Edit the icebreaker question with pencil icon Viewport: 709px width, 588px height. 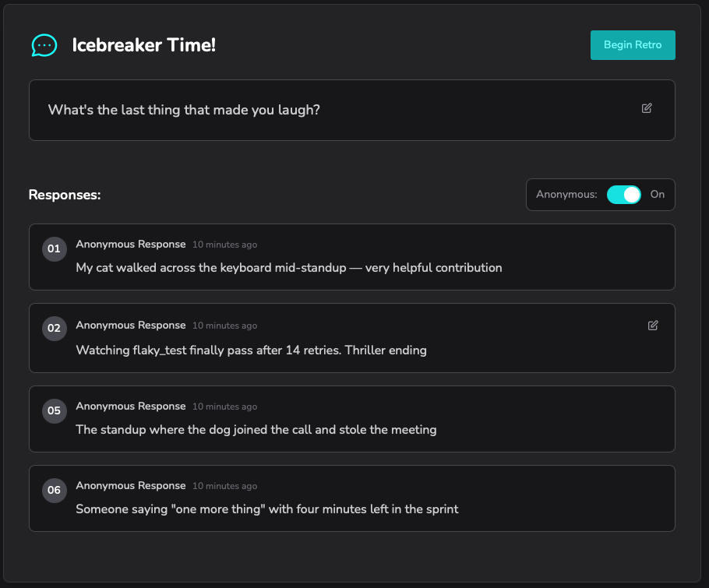pyautogui.click(x=647, y=108)
